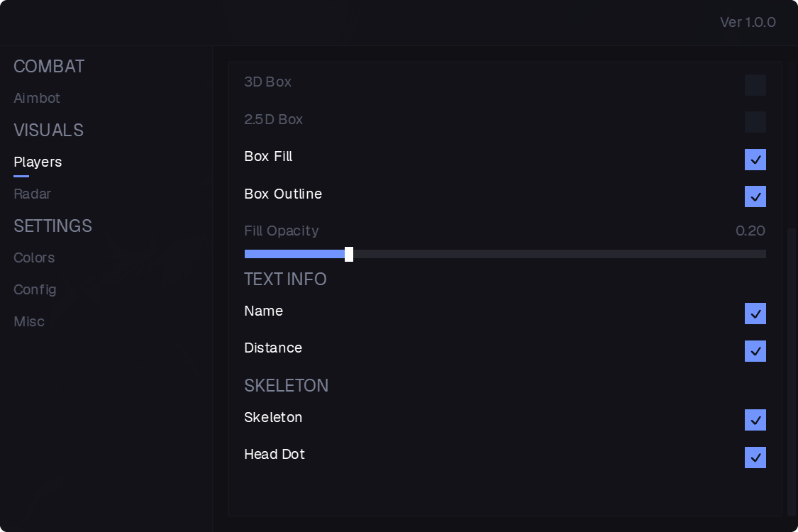
Task: Click the VISUALS category header in the sidebar
Action: tap(48, 131)
